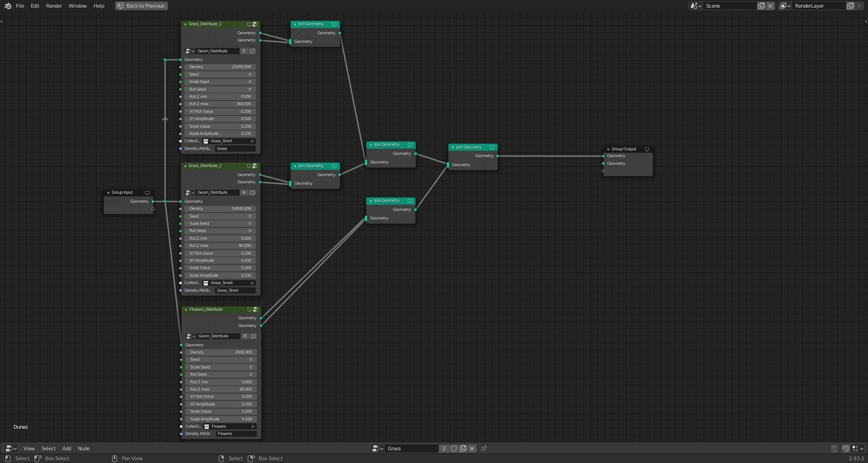The image size is (868, 463).
Task: Click the Grass_Small collection icon
Action: pyautogui.click(x=206, y=283)
